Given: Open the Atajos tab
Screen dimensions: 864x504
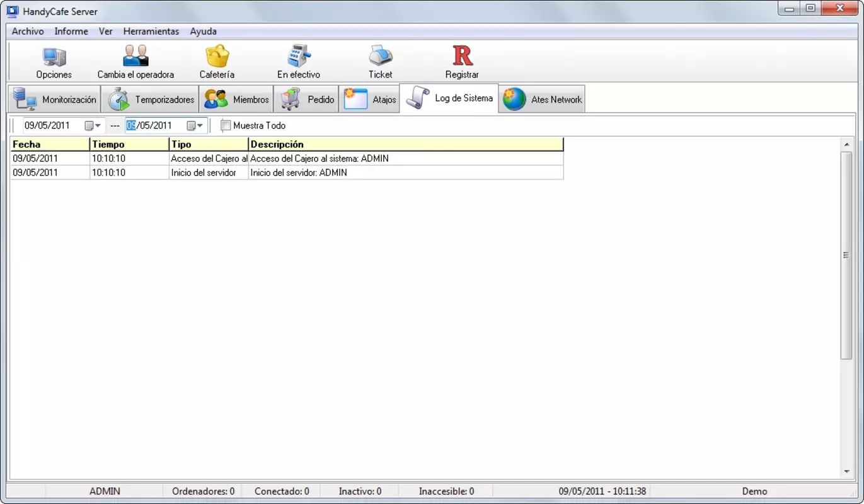Looking at the screenshot, I should point(369,100).
